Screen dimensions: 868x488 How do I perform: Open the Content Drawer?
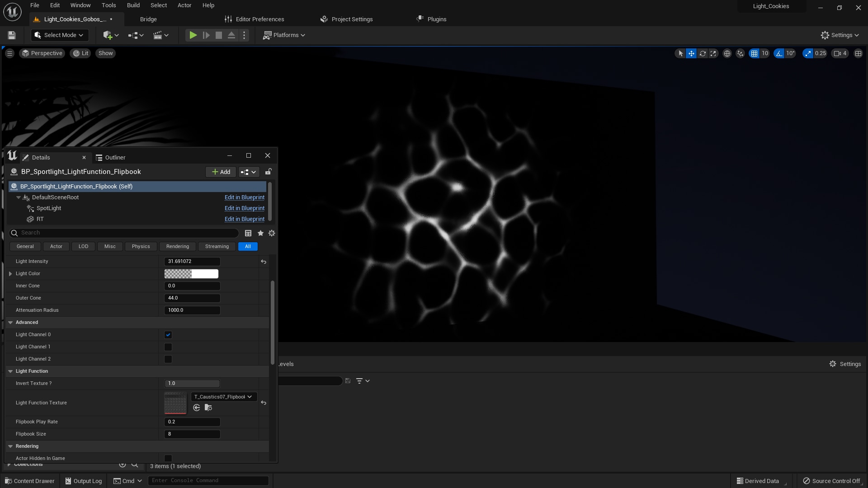29,480
